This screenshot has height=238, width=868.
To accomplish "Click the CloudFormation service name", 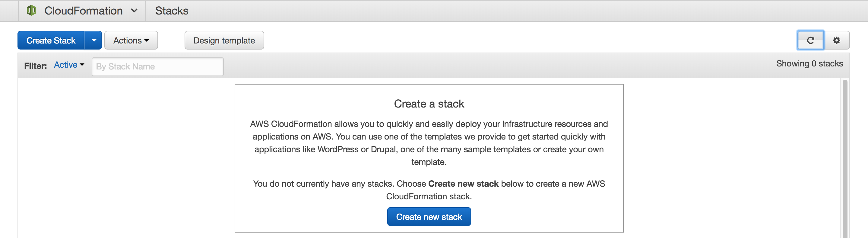I will point(83,11).
